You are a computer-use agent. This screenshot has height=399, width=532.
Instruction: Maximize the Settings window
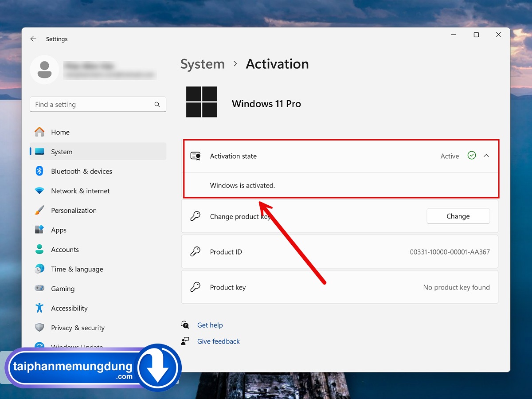pyautogui.click(x=476, y=35)
